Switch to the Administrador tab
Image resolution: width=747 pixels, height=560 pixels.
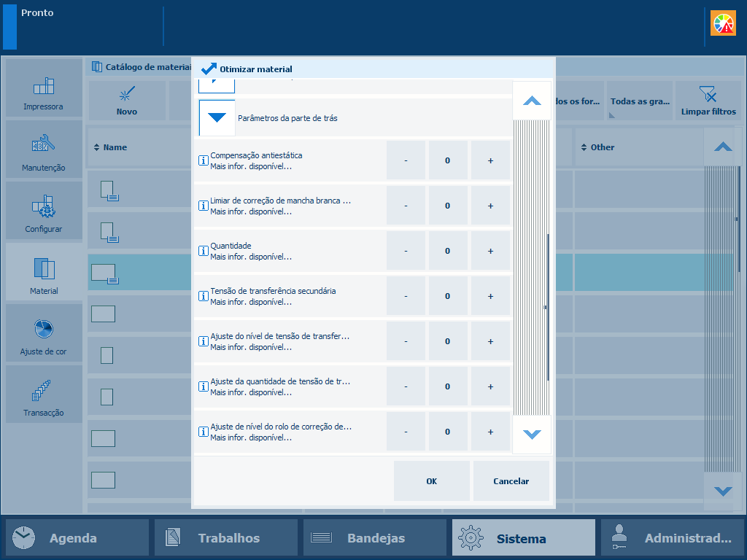pos(672,537)
